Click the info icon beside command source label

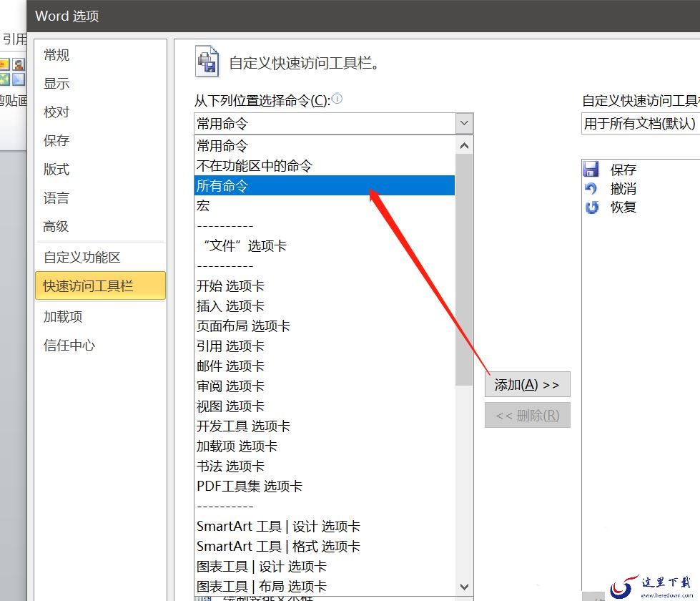click(337, 98)
